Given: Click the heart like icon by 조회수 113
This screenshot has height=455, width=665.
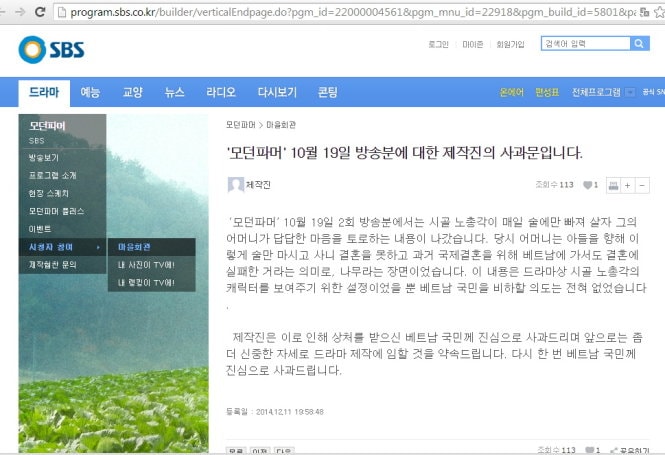Looking at the screenshot, I should pos(588,185).
